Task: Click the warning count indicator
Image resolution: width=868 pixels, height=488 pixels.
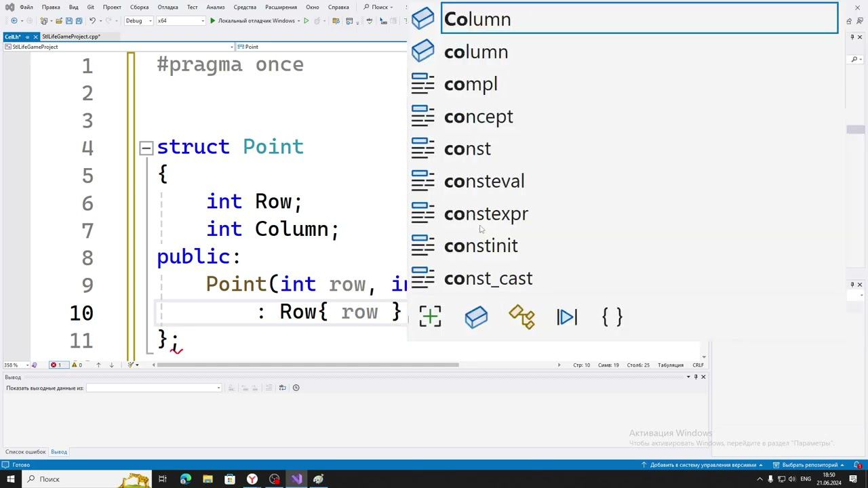Action: coord(77,365)
